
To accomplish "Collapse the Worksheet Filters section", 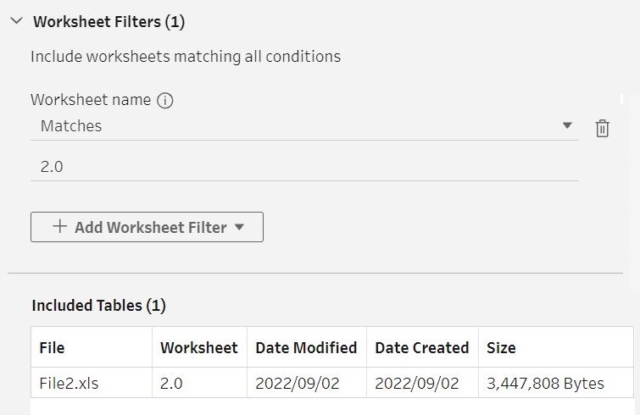I will click(x=17, y=21).
